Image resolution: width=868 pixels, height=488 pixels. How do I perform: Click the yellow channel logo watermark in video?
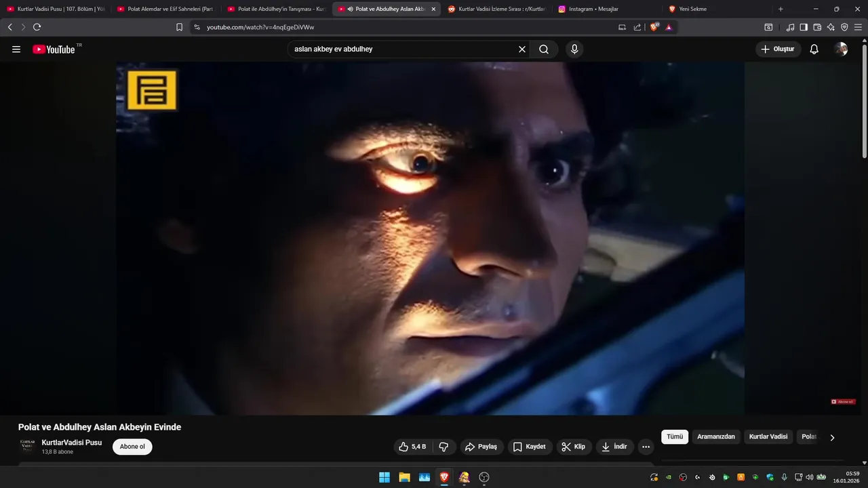[x=152, y=90]
